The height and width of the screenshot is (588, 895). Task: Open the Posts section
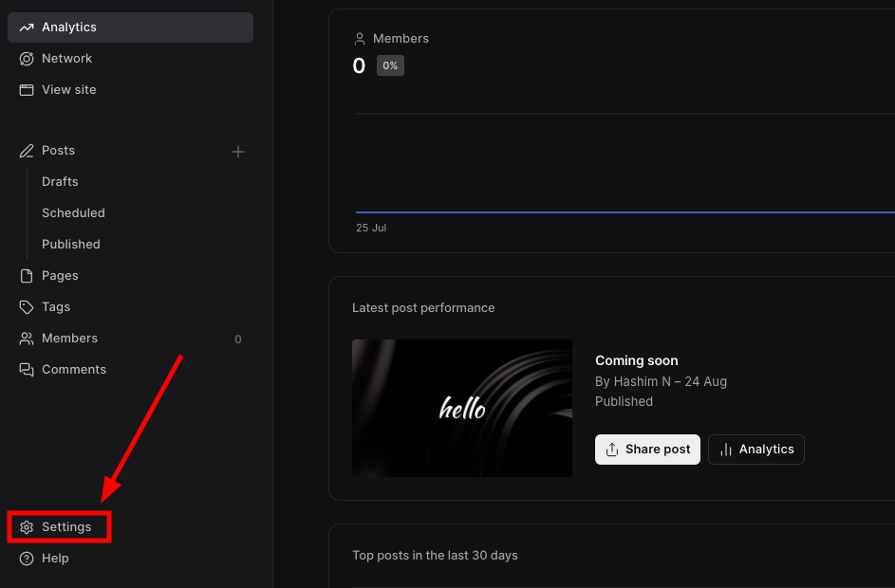tap(58, 151)
